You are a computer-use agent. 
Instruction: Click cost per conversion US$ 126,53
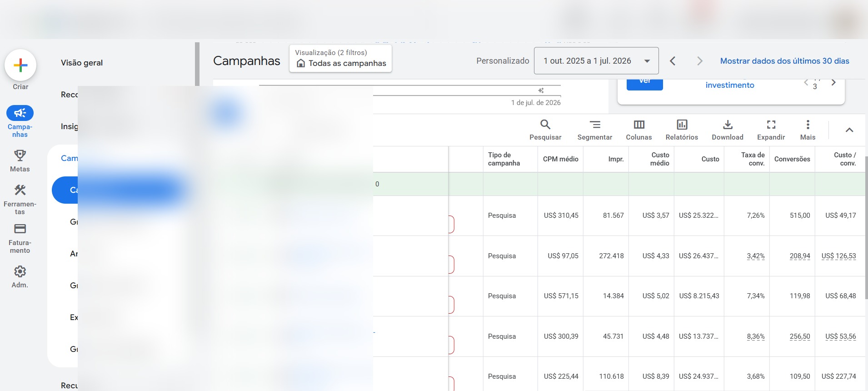[838, 256]
